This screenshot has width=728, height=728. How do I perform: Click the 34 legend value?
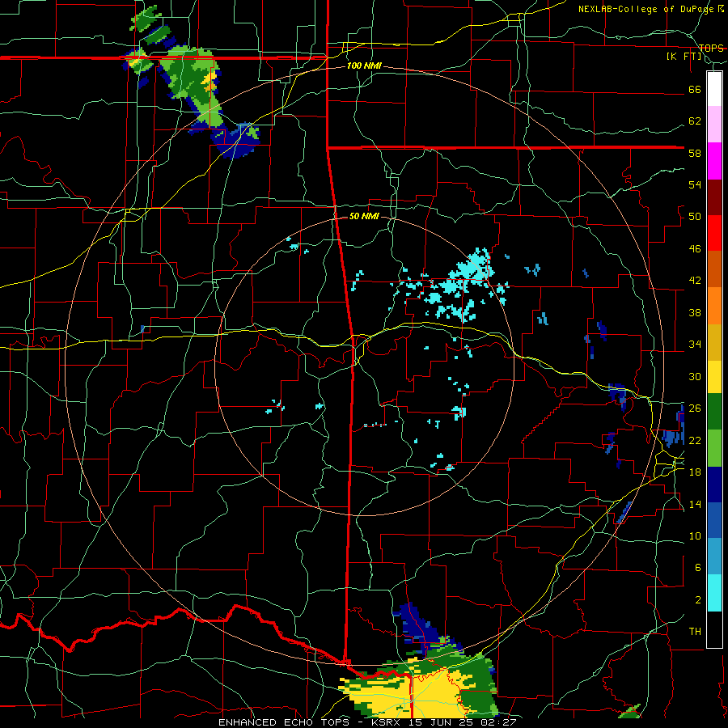point(695,345)
